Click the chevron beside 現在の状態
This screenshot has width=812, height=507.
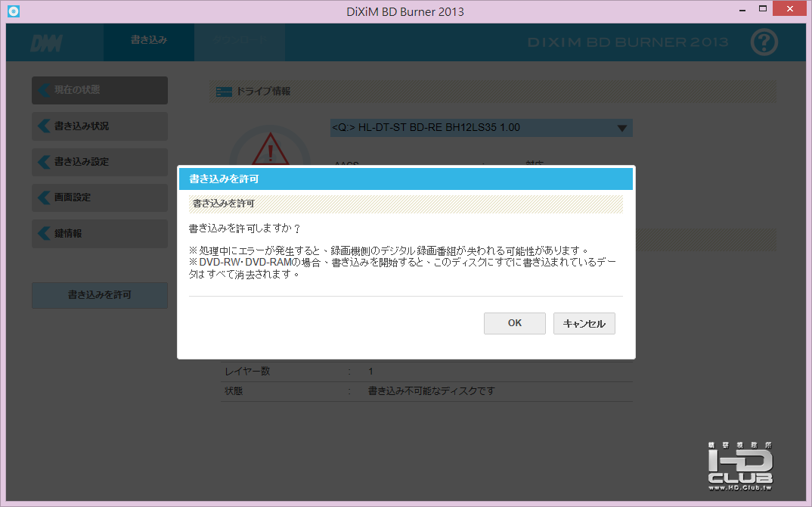point(44,90)
